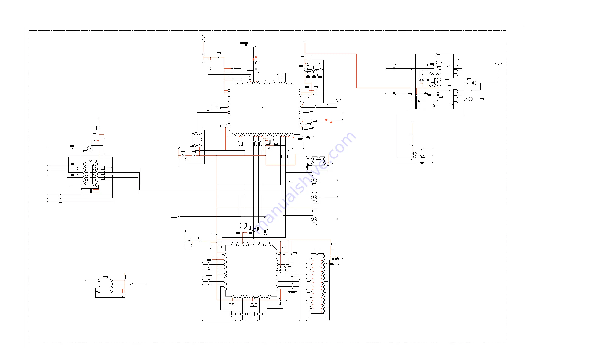Select the crystal symbol left of the large IC
Screen dimensions: 607x364
coord(217,107)
